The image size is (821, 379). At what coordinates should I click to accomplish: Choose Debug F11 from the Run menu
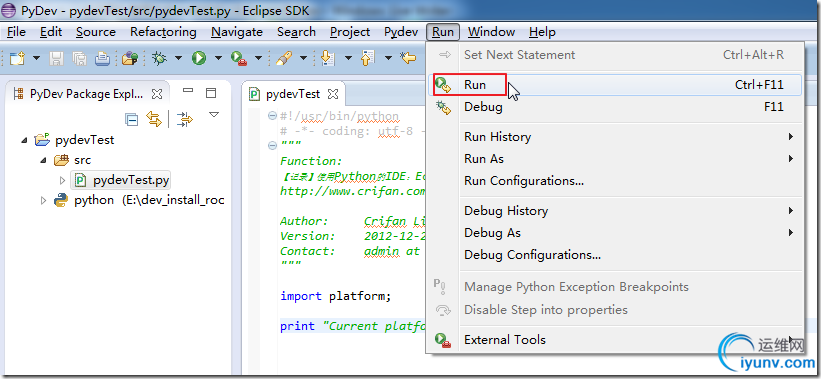615,107
